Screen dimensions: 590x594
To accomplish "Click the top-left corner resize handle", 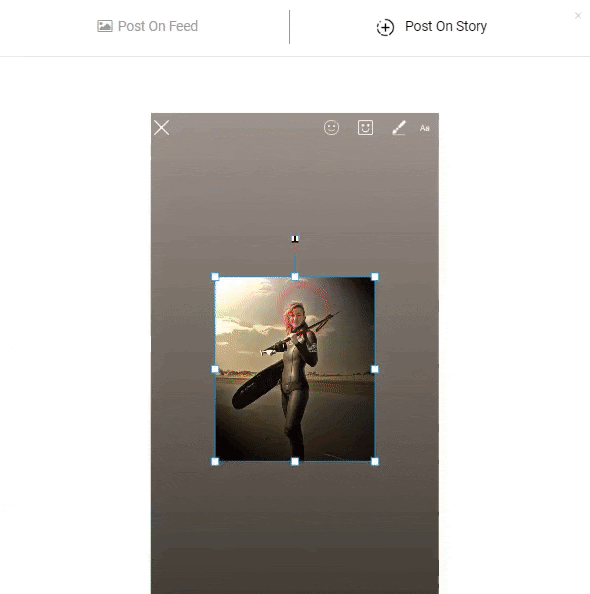I will (215, 277).
